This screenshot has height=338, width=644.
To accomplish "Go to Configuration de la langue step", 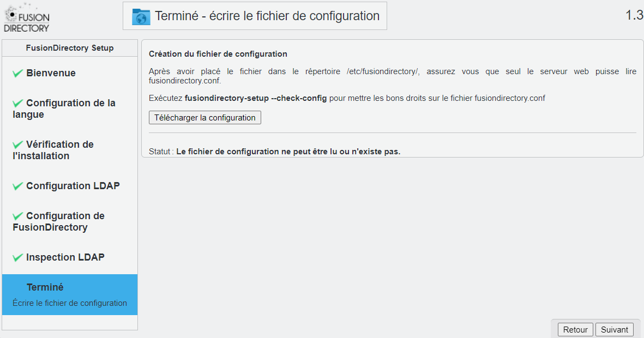I will (70, 109).
